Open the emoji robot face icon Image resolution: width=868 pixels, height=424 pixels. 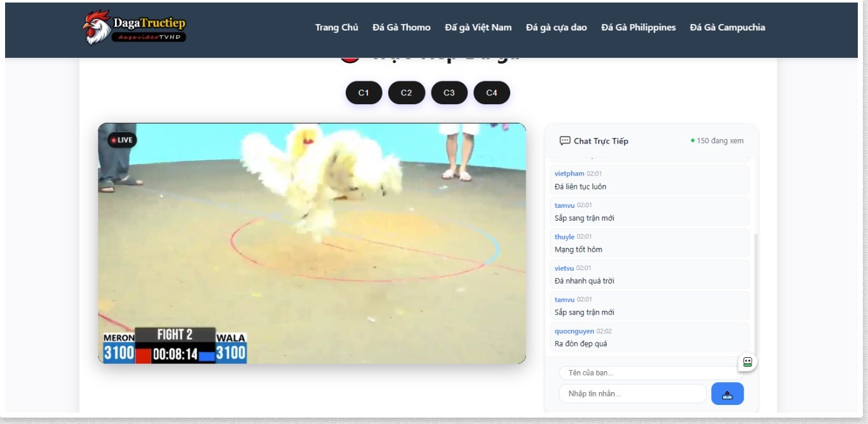[747, 362]
